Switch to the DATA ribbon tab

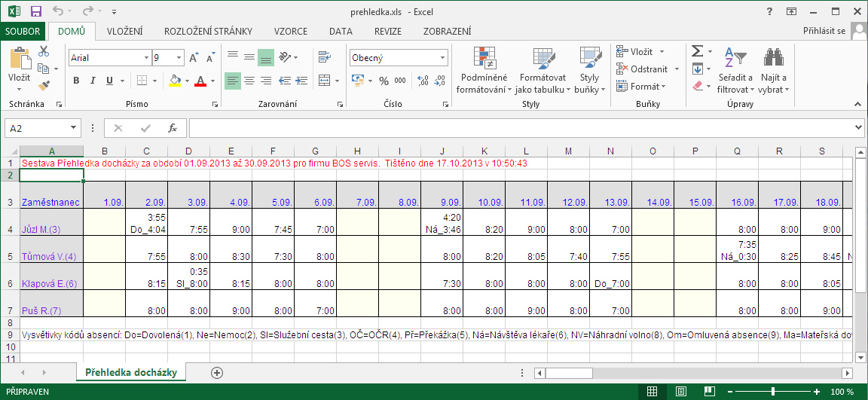click(341, 32)
